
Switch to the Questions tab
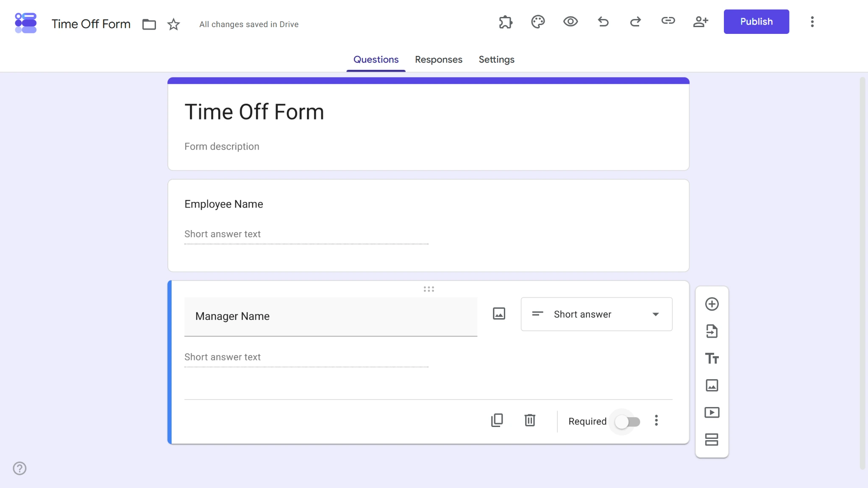tap(376, 60)
